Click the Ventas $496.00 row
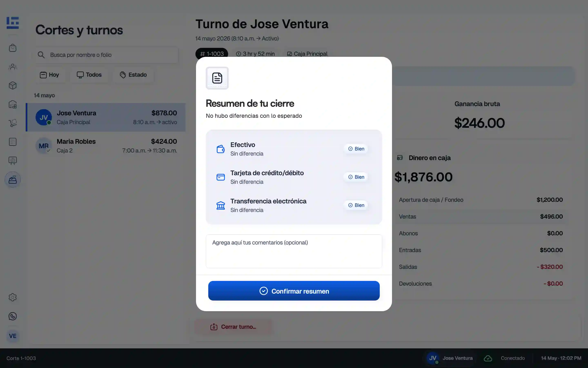588x368 pixels. pyautogui.click(x=481, y=217)
